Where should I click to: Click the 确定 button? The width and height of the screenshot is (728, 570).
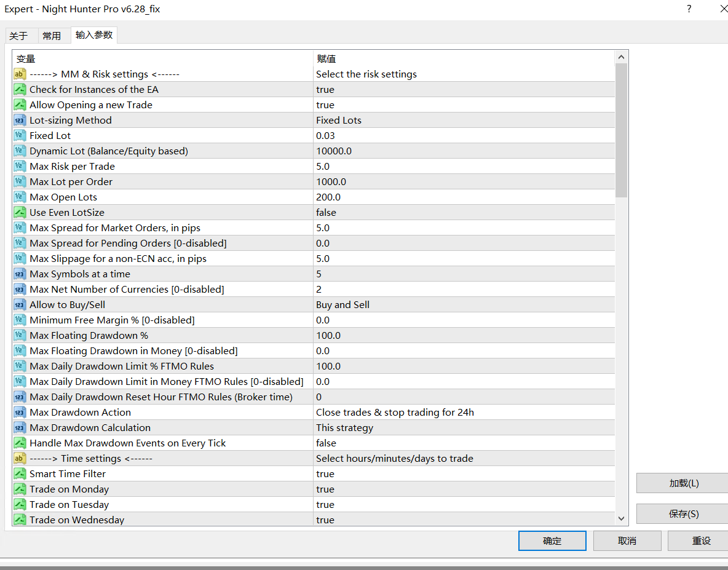tap(552, 540)
